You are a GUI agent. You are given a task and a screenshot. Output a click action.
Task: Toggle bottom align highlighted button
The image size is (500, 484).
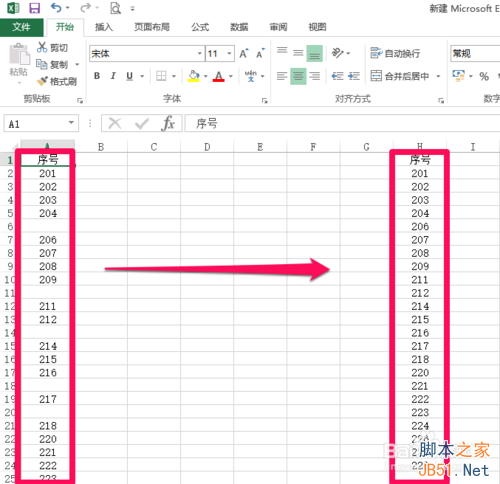(x=314, y=53)
